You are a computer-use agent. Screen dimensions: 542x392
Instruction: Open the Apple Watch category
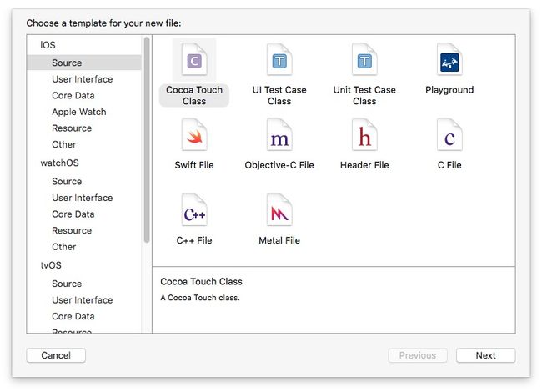click(79, 112)
